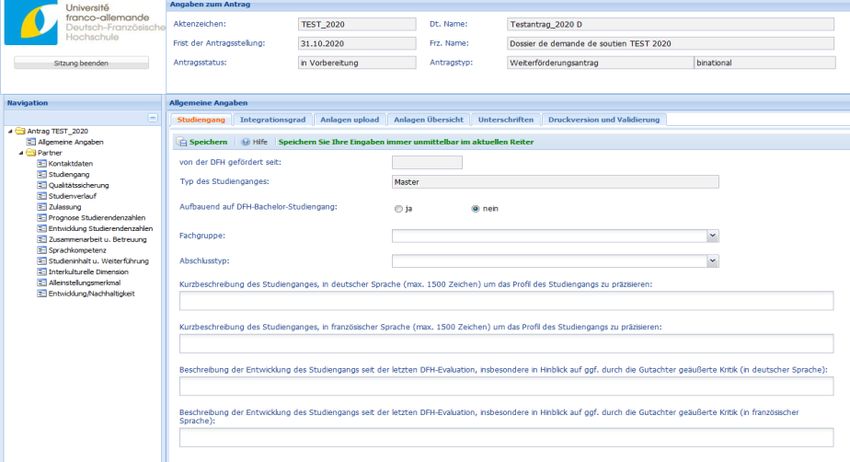
Task: Select the 'ja' radio button
Action: pyautogui.click(x=399, y=209)
